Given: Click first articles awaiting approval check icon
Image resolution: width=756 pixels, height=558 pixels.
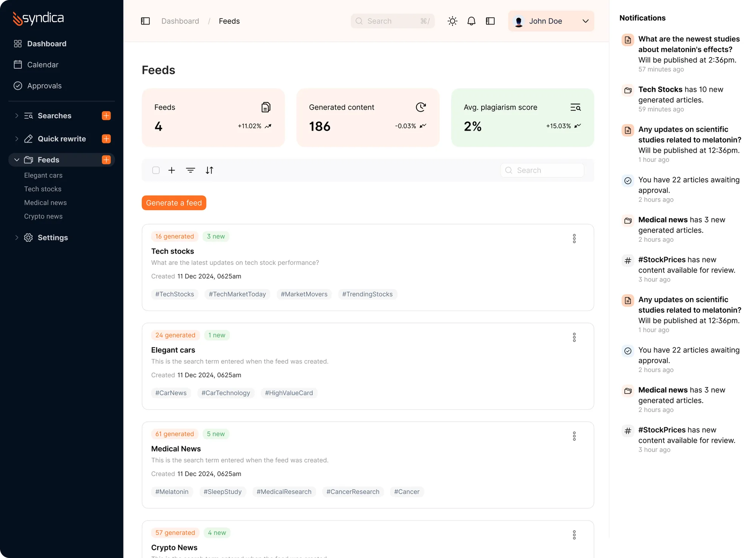Looking at the screenshot, I should point(628,181).
